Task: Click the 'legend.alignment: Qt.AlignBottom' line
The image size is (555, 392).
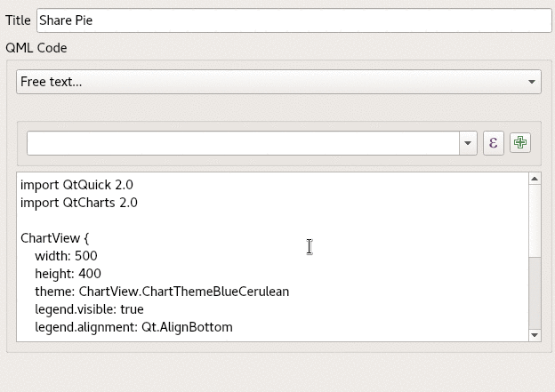Action: pos(133,327)
